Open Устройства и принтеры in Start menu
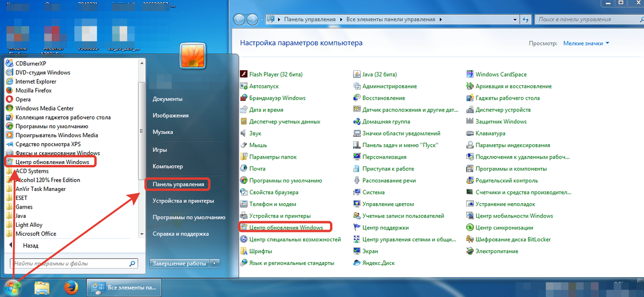644x297 pixels. (x=183, y=201)
